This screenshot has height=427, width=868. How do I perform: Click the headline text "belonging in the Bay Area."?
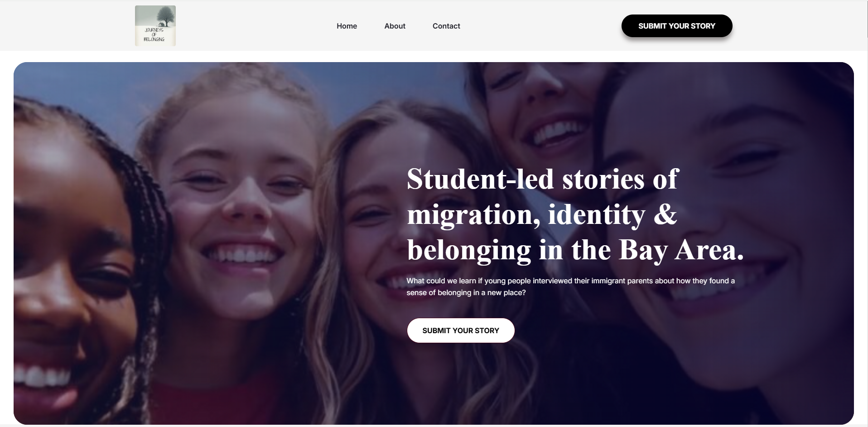pos(575,250)
